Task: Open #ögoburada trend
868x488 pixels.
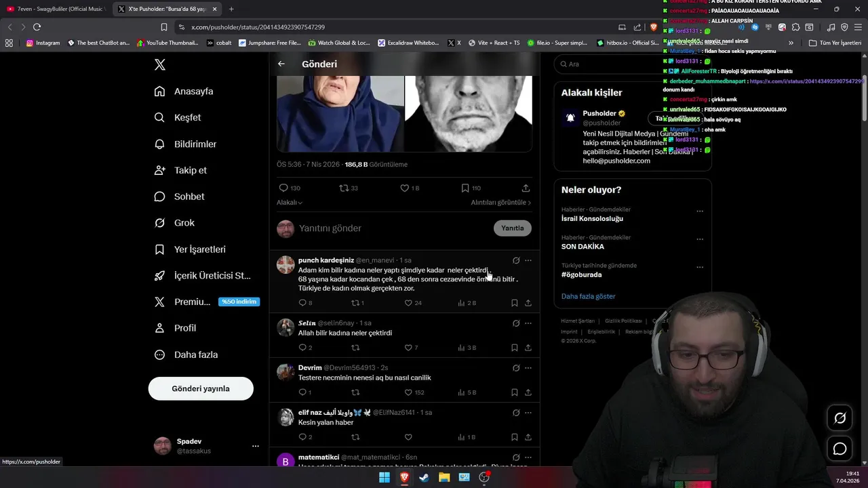Action: [x=582, y=274]
